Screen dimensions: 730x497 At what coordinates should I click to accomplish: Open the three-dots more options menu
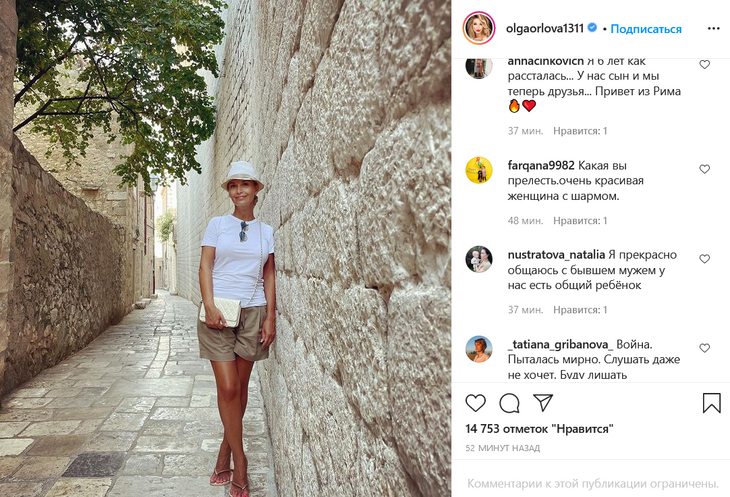(713, 29)
